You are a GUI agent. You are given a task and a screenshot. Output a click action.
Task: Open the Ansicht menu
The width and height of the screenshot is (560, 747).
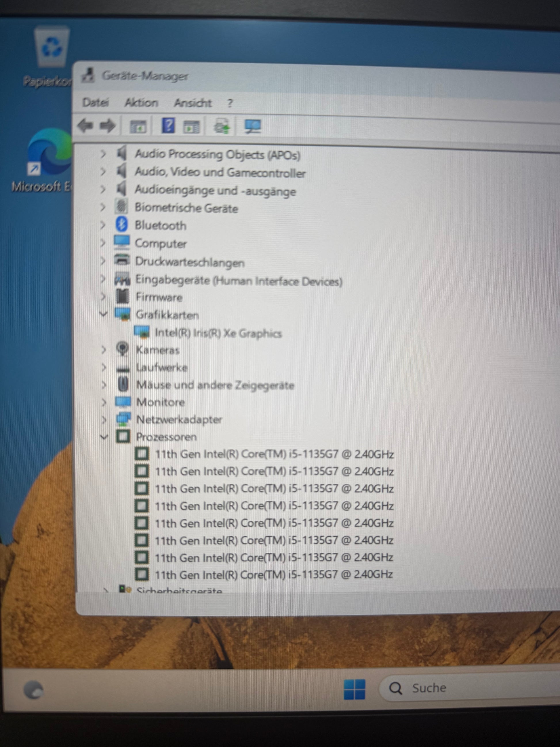[x=193, y=103]
